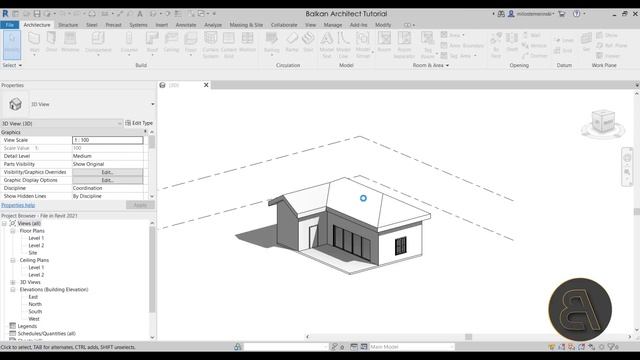Screen dimensions: 640x360
Task: Switch to the Structure ribbon tab
Action: point(68,25)
